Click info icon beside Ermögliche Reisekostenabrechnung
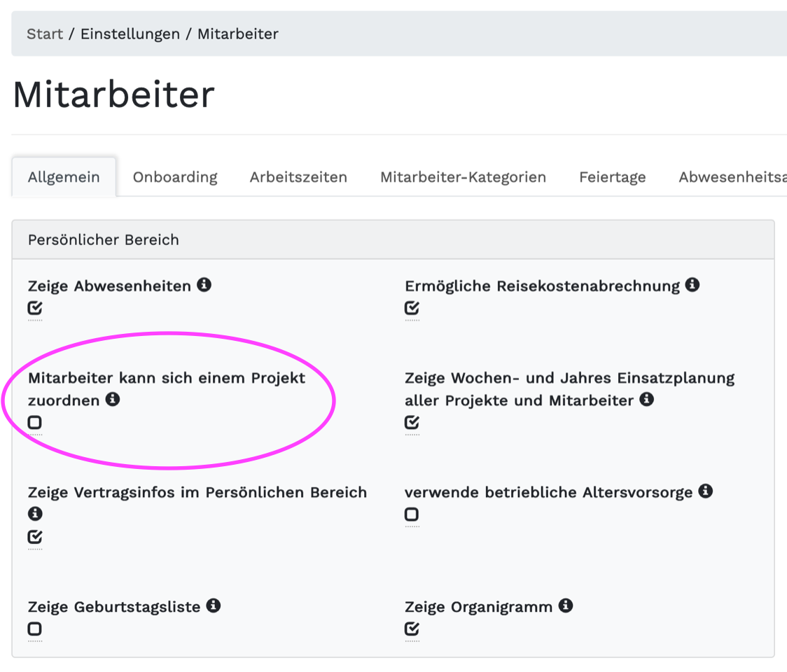The width and height of the screenshot is (787, 672). point(692,285)
